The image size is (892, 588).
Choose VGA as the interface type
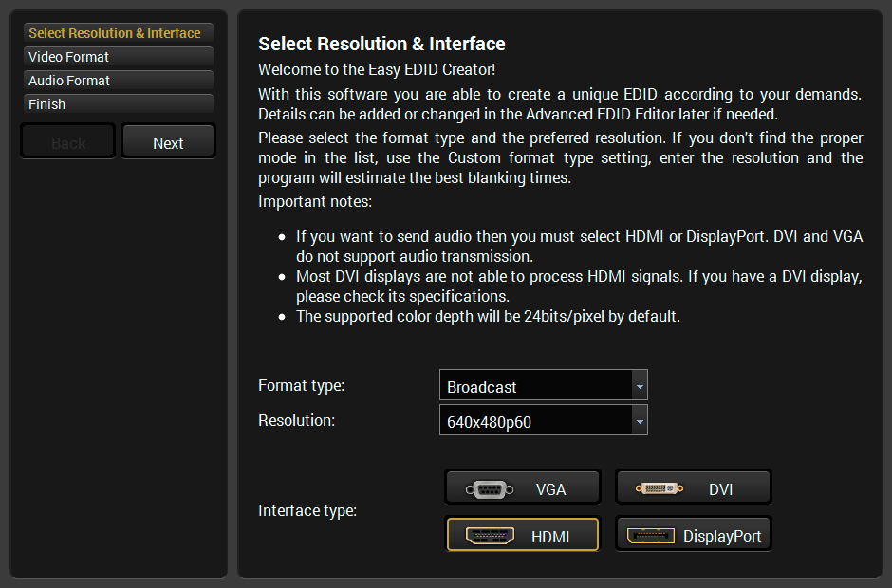[x=523, y=487]
